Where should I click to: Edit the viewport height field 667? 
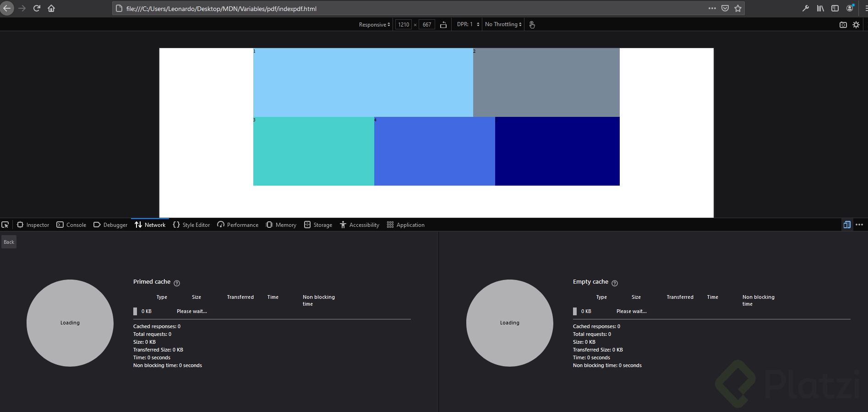tap(427, 25)
